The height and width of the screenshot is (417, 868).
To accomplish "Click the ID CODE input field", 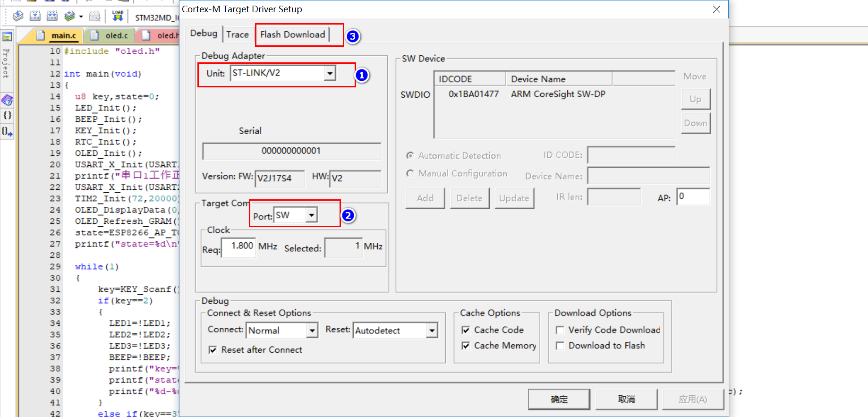I will click(x=631, y=155).
